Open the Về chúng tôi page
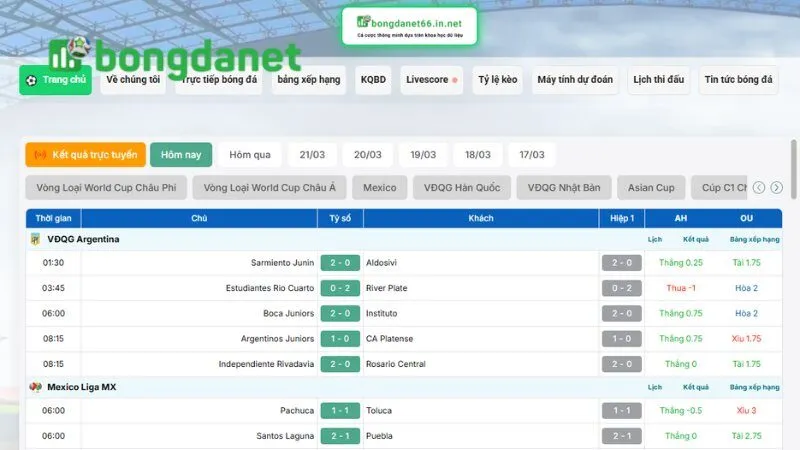This screenshot has width=800, height=450. (x=133, y=80)
